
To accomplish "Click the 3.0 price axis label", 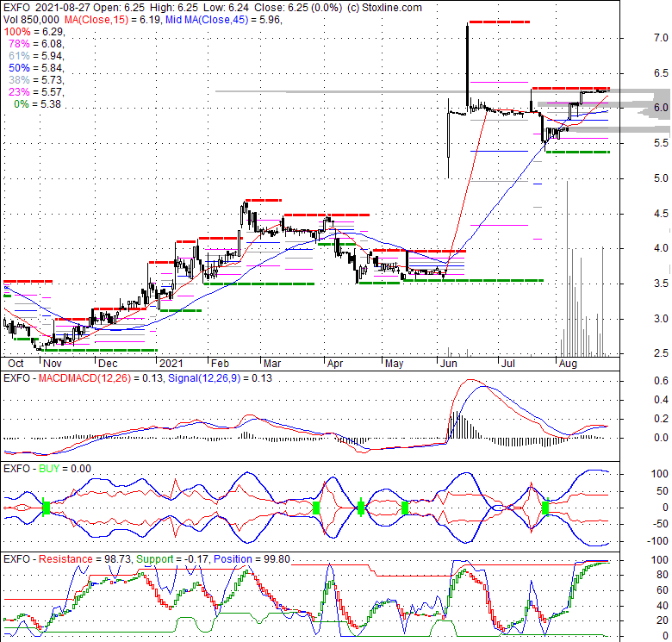I will tap(661, 319).
